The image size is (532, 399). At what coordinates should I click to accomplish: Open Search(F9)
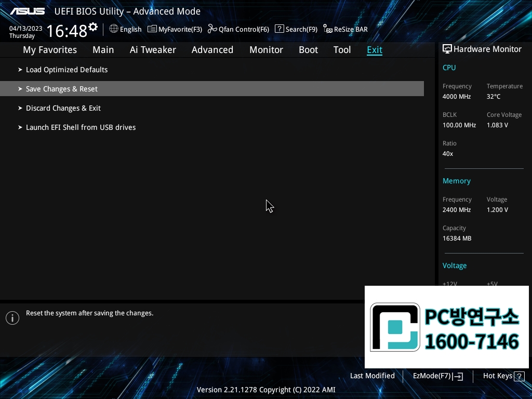(x=301, y=30)
